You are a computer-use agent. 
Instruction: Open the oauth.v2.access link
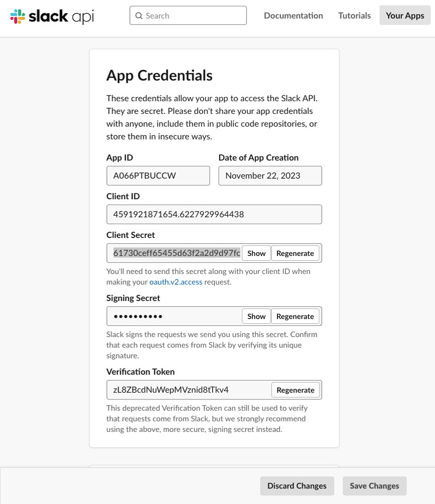(176, 282)
